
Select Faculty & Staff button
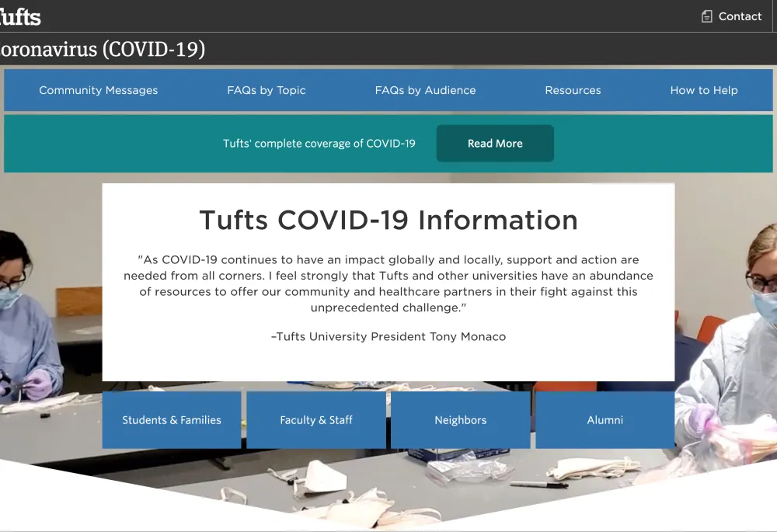click(x=316, y=420)
